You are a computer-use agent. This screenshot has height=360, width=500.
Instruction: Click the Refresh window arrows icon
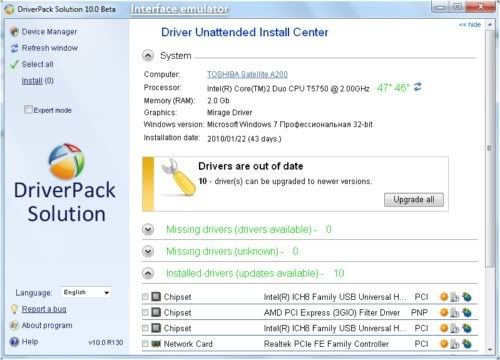point(14,48)
